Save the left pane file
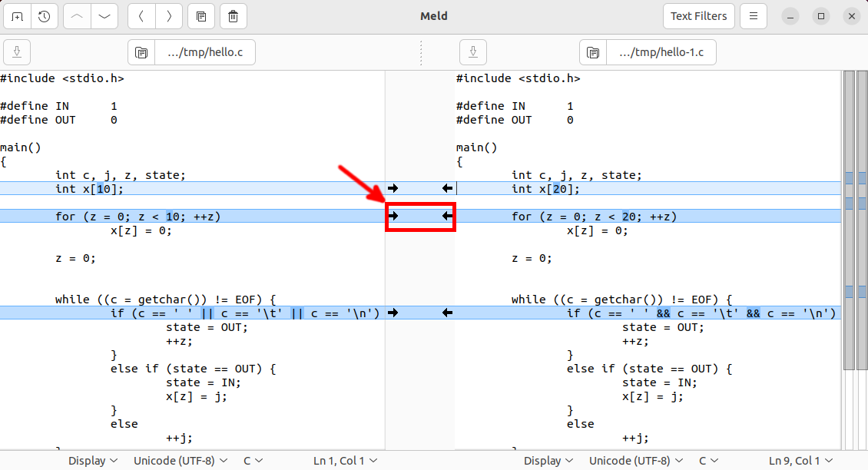This screenshot has width=868, height=470. [x=16, y=51]
